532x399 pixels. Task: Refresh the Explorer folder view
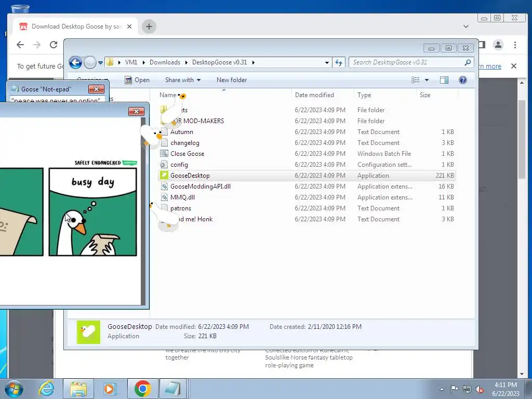coord(339,62)
